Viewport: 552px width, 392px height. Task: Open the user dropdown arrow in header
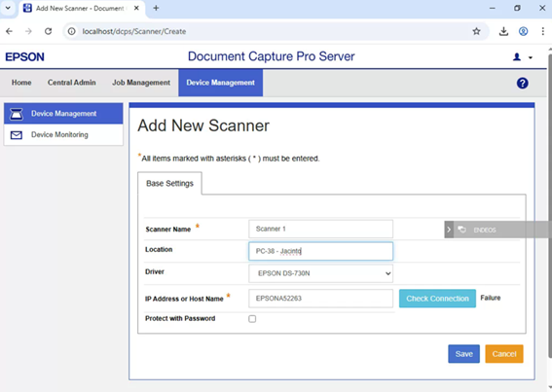coord(531,57)
